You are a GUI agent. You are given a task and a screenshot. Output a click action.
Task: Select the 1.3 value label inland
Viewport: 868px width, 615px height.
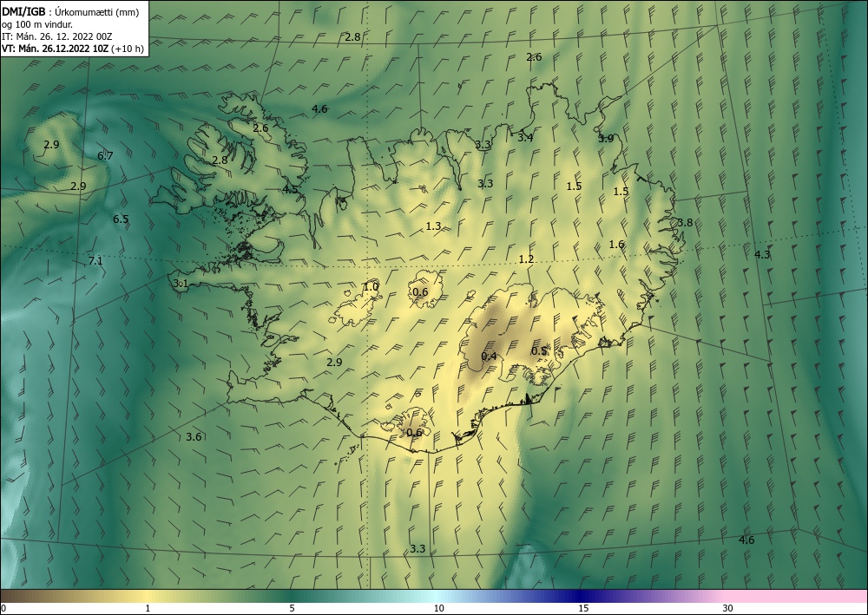[x=433, y=226]
